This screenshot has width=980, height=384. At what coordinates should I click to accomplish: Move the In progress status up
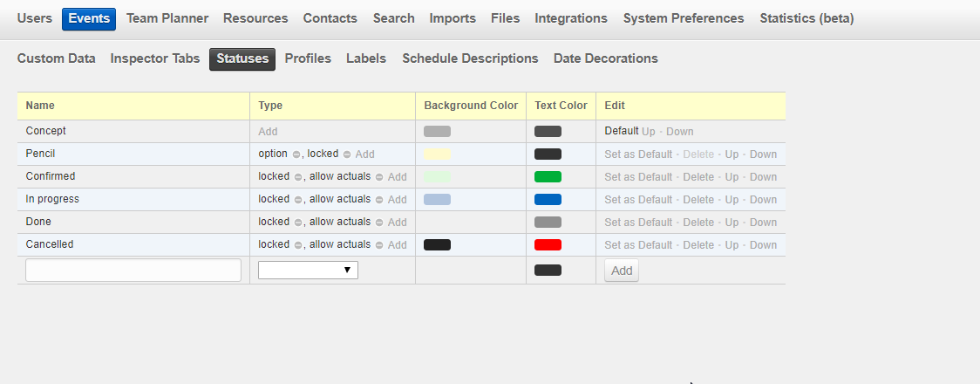tap(732, 200)
